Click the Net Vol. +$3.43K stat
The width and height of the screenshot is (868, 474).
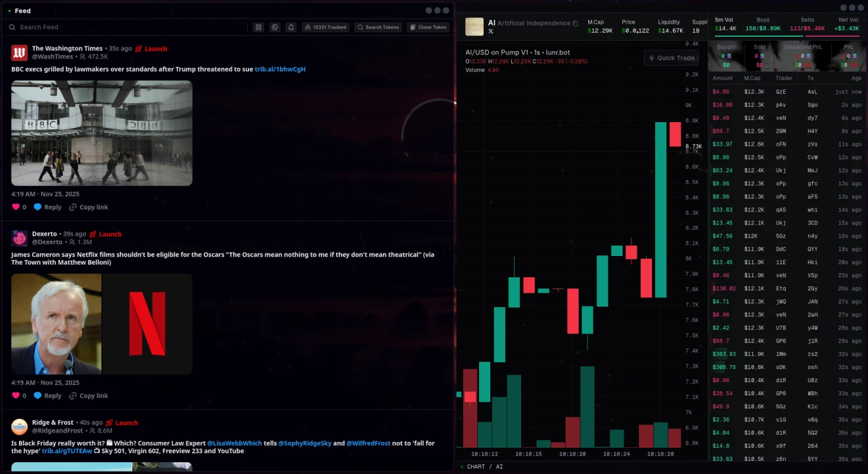point(847,24)
